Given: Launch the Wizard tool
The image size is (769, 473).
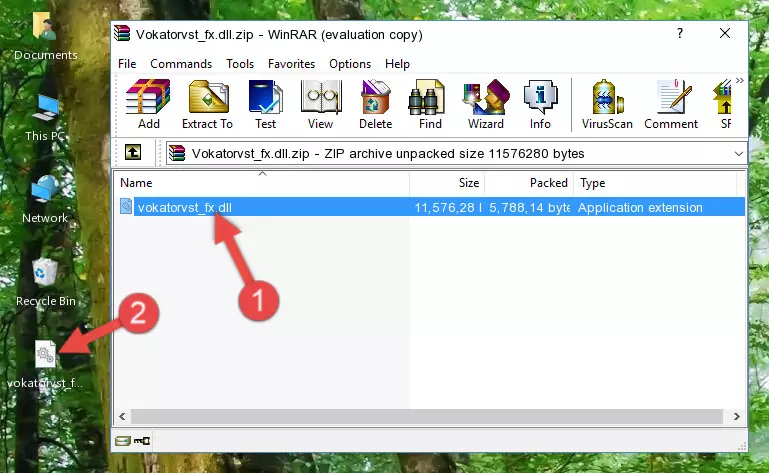Looking at the screenshot, I should [486, 104].
